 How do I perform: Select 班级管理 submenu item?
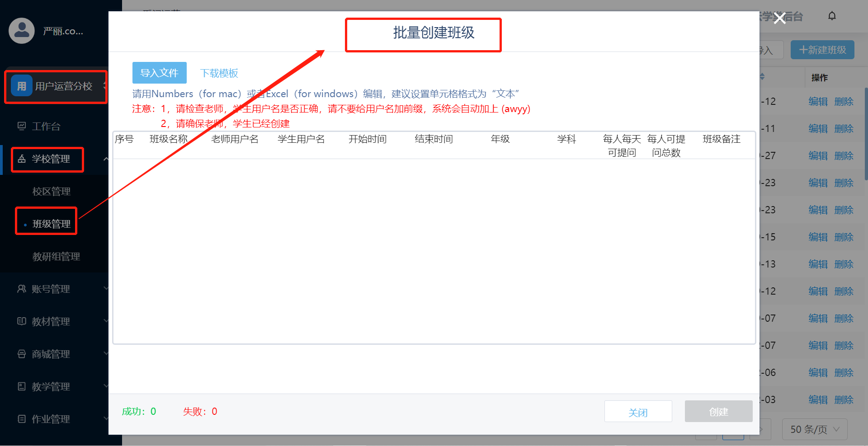(x=52, y=224)
